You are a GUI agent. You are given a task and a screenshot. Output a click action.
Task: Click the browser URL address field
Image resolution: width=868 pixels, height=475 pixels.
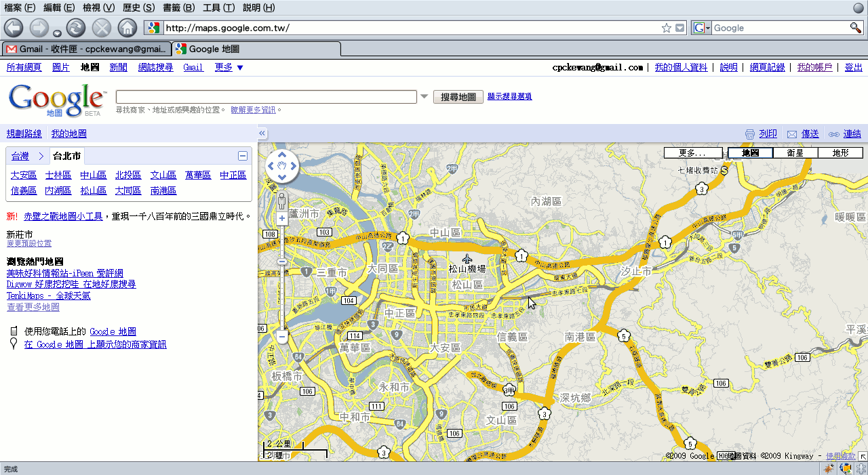point(412,28)
